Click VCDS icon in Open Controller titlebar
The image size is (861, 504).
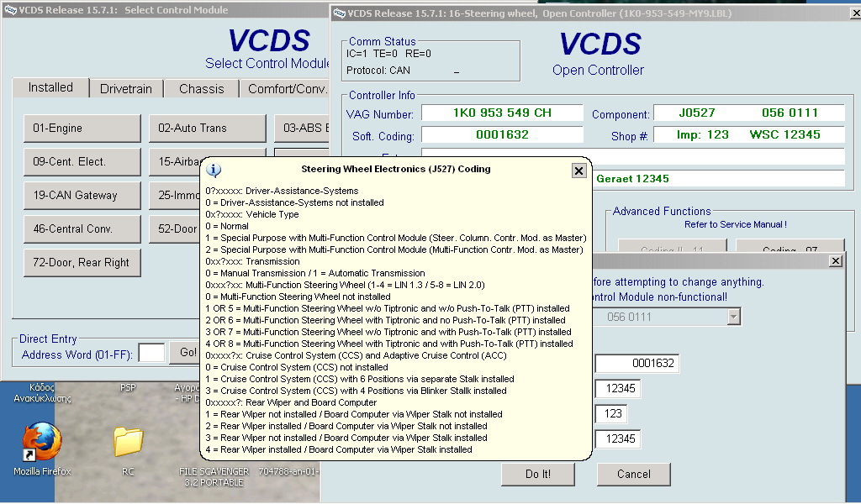click(x=340, y=13)
